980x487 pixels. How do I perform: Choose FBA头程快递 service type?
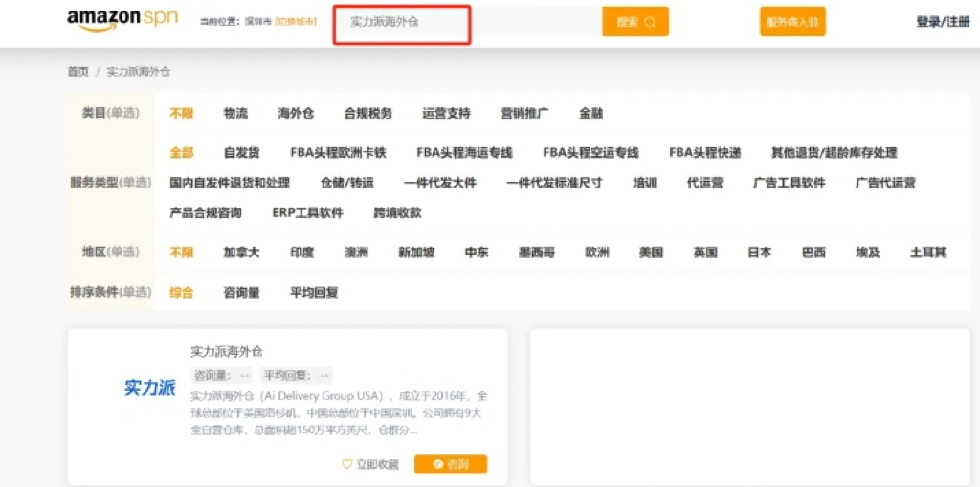coord(705,152)
